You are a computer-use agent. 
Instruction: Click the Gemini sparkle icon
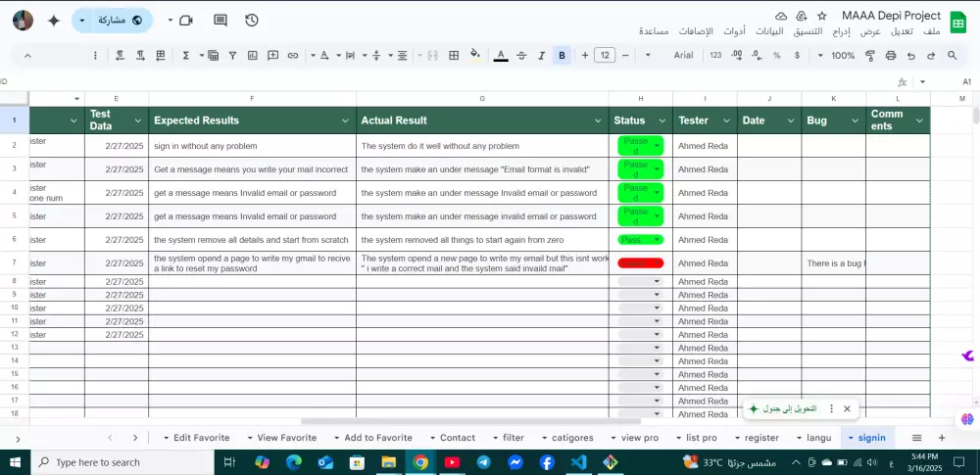[53, 20]
